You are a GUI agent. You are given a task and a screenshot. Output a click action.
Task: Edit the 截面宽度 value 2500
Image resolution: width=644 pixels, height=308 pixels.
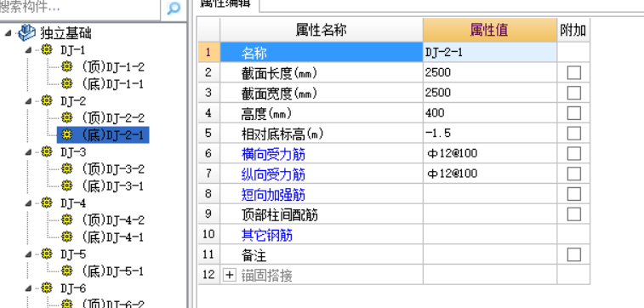tap(489, 93)
